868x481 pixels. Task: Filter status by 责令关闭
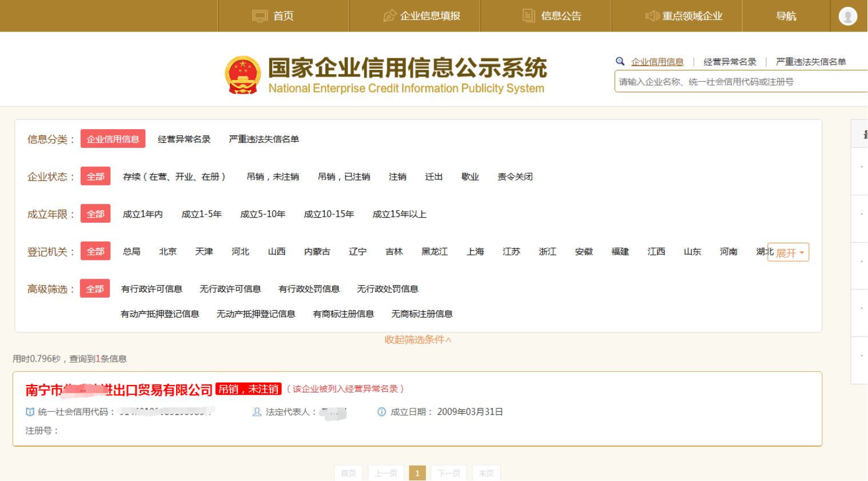(x=515, y=177)
